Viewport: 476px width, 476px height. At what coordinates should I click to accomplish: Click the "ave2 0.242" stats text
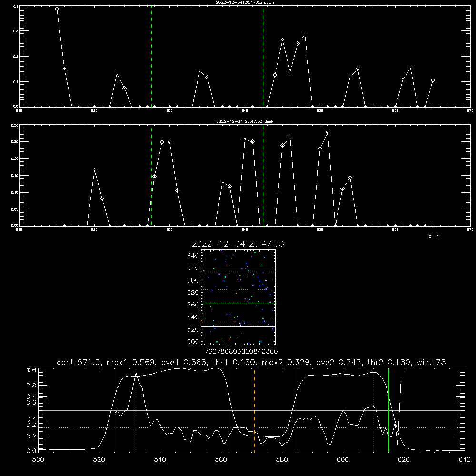coord(339,362)
